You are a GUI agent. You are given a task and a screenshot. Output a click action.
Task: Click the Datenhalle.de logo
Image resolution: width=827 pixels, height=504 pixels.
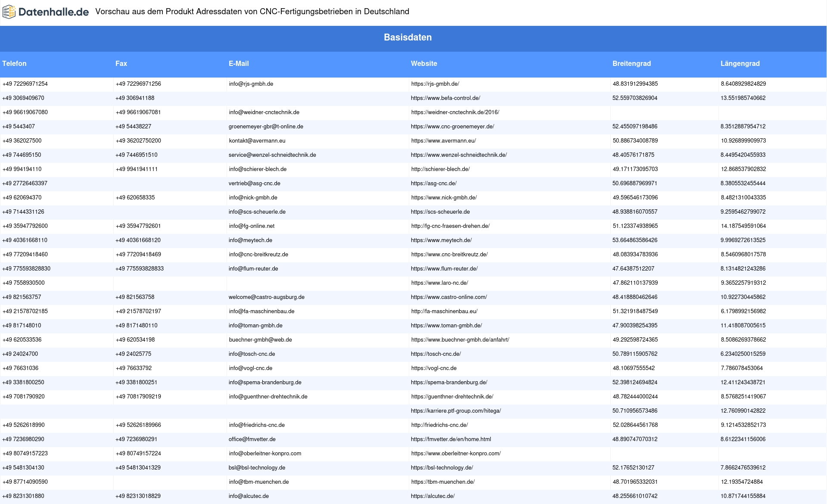[x=46, y=12]
